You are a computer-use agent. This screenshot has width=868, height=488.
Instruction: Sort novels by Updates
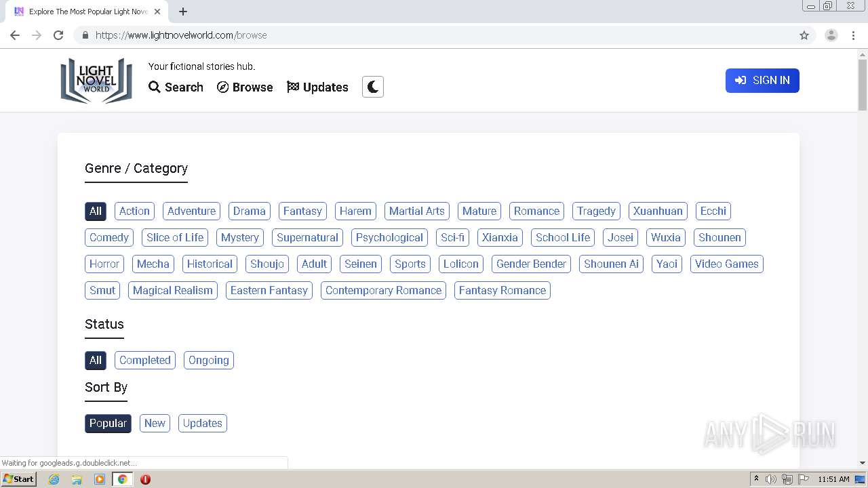tap(203, 423)
